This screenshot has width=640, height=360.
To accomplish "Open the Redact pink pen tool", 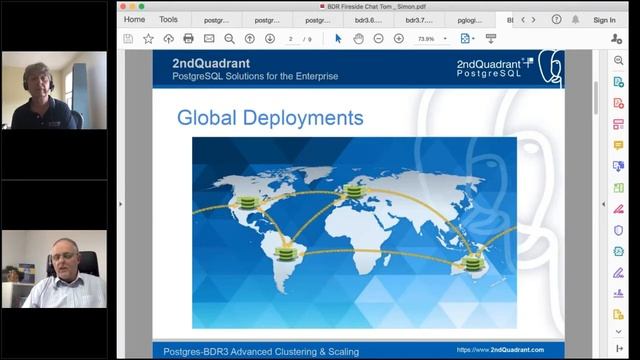I will (x=618, y=209).
